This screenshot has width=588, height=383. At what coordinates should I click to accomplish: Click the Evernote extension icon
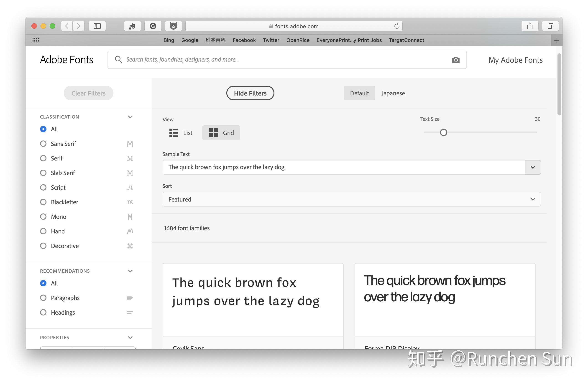pos(132,26)
